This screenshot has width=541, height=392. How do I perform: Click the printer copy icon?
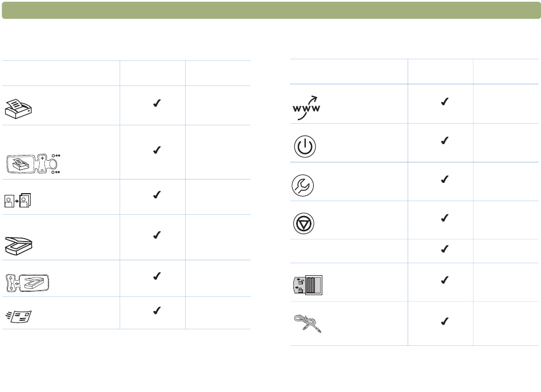[18, 109]
